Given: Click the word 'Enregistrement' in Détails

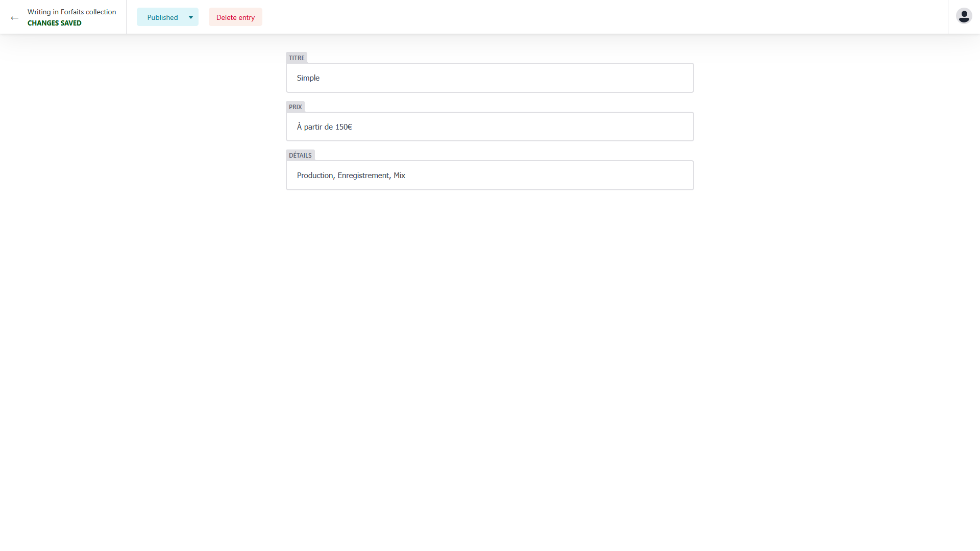Looking at the screenshot, I should 363,176.
